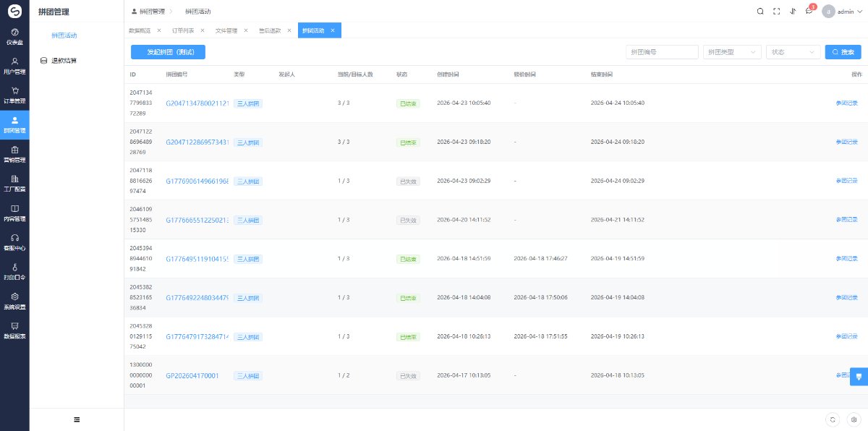Open the 仪表盘 dashboard in the sidebar
868x431 pixels.
[x=14, y=37]
